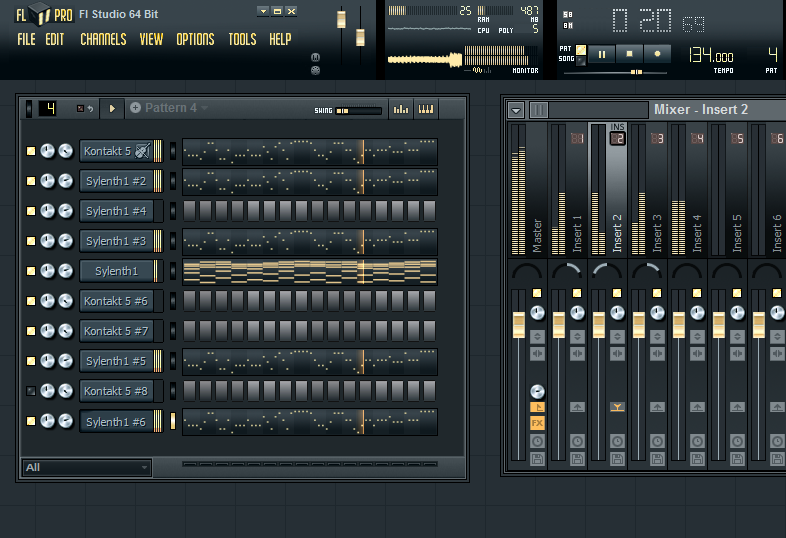The image size is (786, 538).
Task: Pause playback with the transport pause button
Action: click(x=602, y=54)
